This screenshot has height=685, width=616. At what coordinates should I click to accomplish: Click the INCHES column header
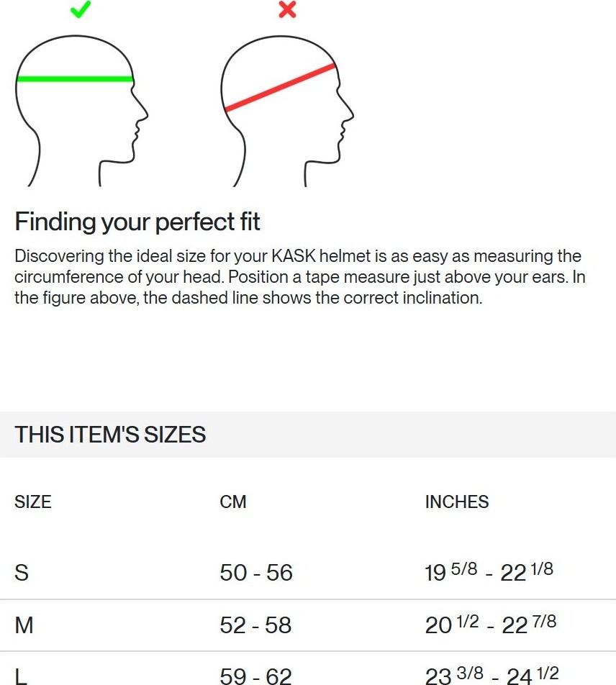pos(456,502)
